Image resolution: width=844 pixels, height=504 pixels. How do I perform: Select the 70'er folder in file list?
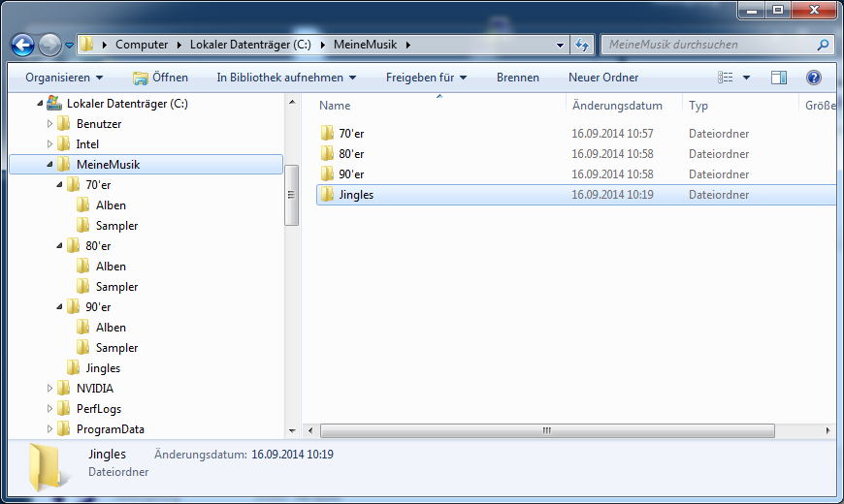click(351, 134)
